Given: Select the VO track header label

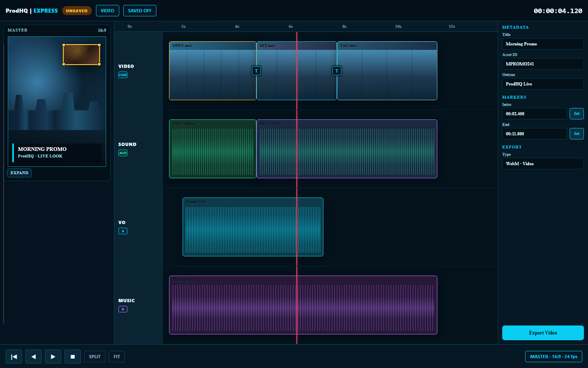Looking at the screenshot, I should tap(122, 222).
